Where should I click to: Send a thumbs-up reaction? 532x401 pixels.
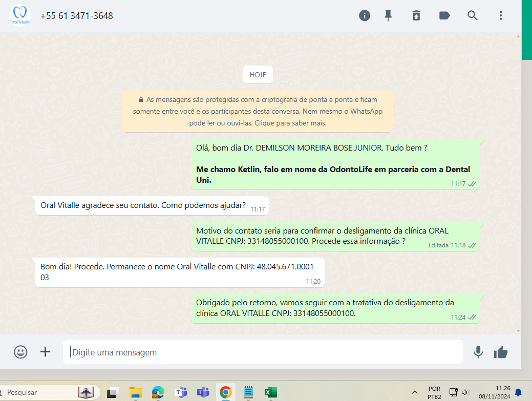pos(501,352)
